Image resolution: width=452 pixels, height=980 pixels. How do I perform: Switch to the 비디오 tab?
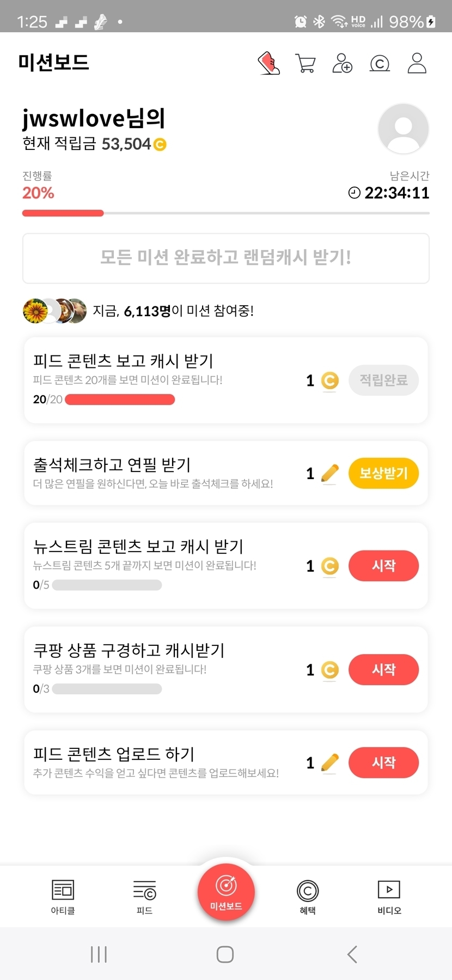[389, 896]
